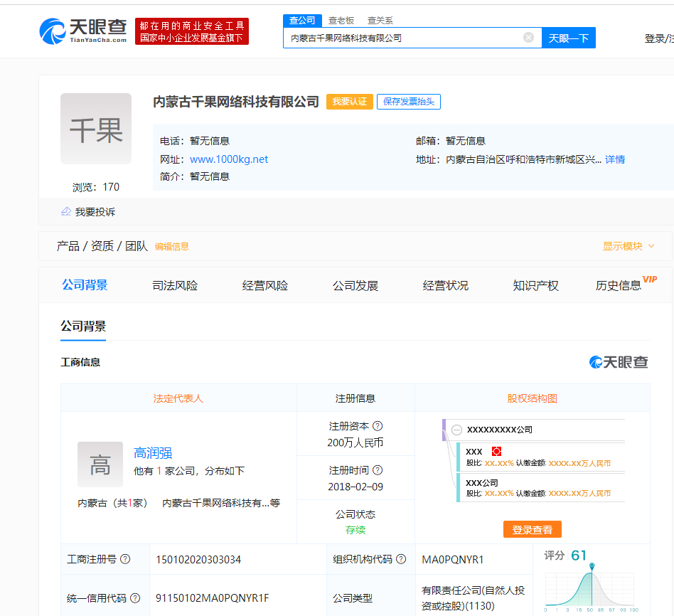The image size is (674, 616).
Task: Select the 查老板 search tab
Action: click(x=341, y=20)
